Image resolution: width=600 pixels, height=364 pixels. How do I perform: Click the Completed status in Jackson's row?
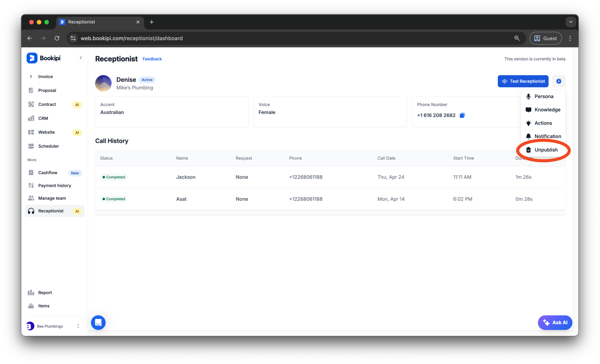pyautogui.click(x=114, y=177)
